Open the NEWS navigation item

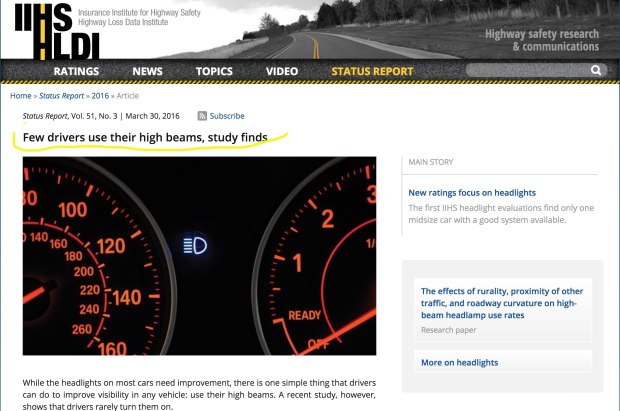147,72
